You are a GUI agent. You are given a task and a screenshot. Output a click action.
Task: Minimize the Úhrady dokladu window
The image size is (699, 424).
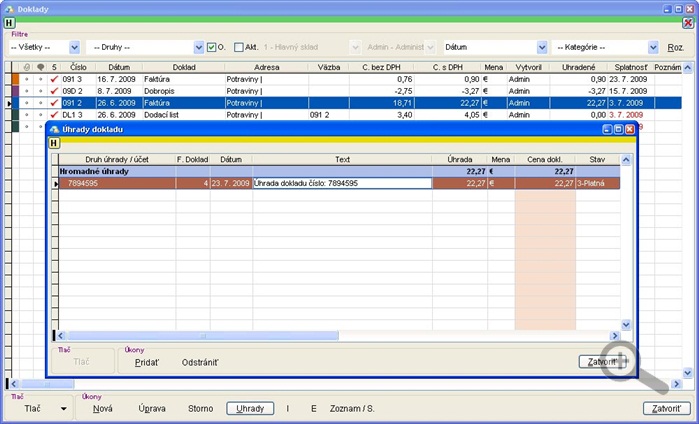click(607, 129)
